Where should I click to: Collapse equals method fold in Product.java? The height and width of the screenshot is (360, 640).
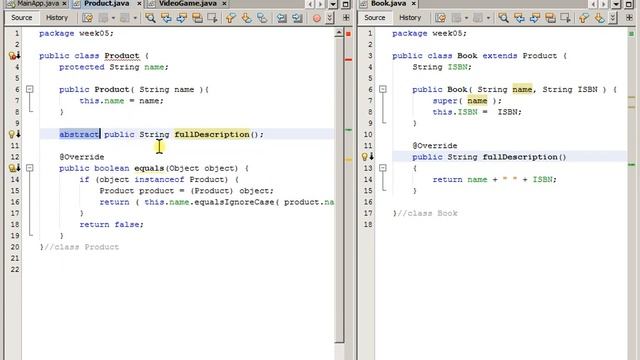pyautogui.click(x=29, y=168)
